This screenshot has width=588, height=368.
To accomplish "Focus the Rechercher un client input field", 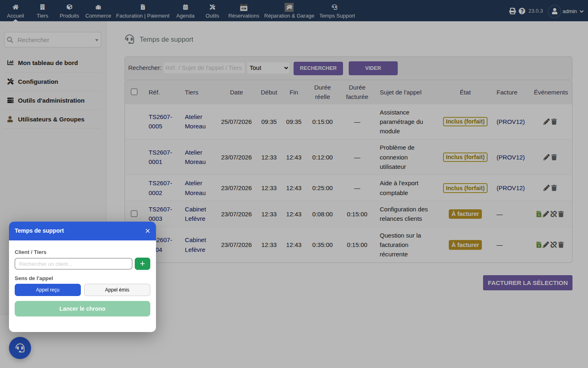I will pos(73,264).
